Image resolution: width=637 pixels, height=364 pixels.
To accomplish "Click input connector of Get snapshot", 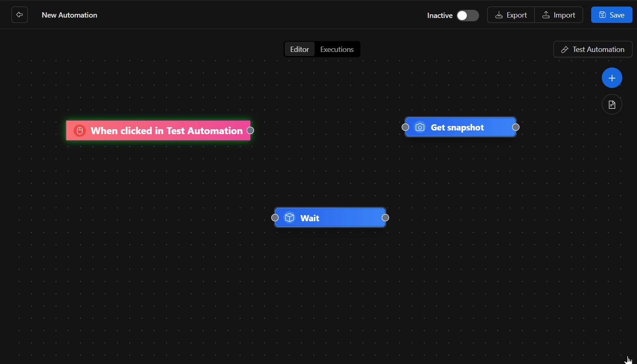I will click(x=405, y=127).
